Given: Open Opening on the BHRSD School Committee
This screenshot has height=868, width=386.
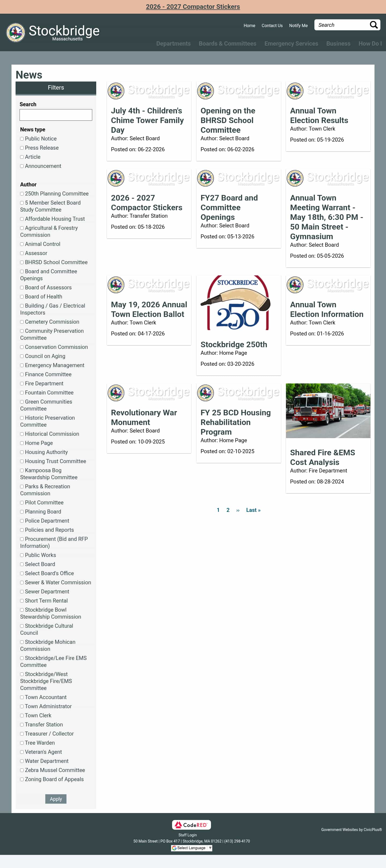Looking at the screenshot, I should [228, 120].
